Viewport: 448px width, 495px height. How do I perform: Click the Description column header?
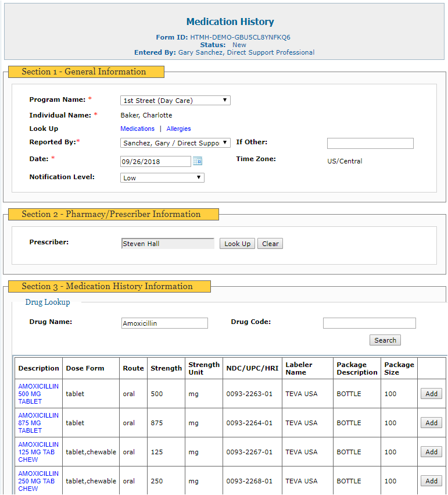tap(38, 368)
